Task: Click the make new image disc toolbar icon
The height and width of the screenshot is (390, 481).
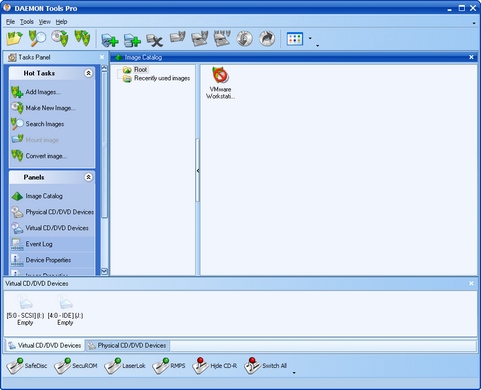Action: click(x=60, y=38)
